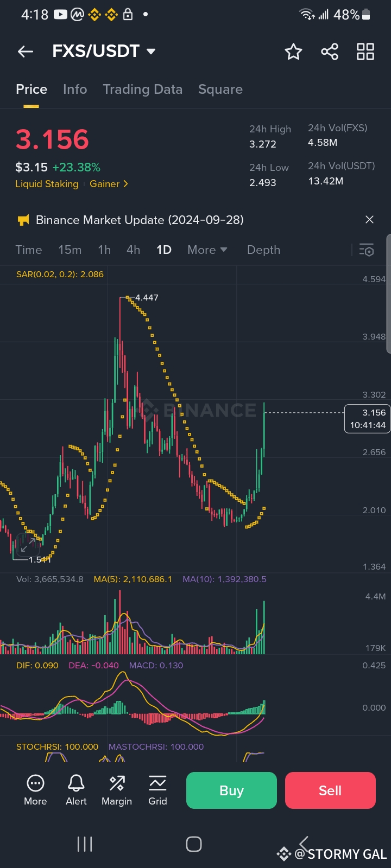Dismiss the Binance Market Update banner
The height and width of the screenshot is (868, 391).
point(370,220)
